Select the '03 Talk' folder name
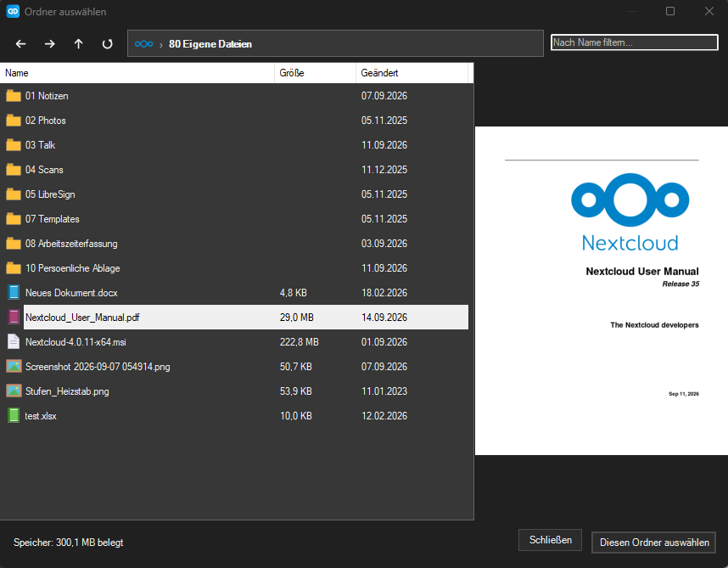This screenshot has width=728, height=568. point(41,145)
